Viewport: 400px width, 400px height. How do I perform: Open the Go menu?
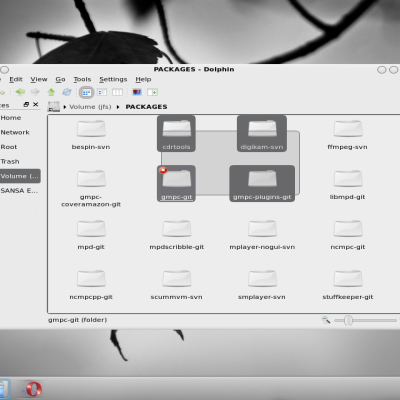60,79
